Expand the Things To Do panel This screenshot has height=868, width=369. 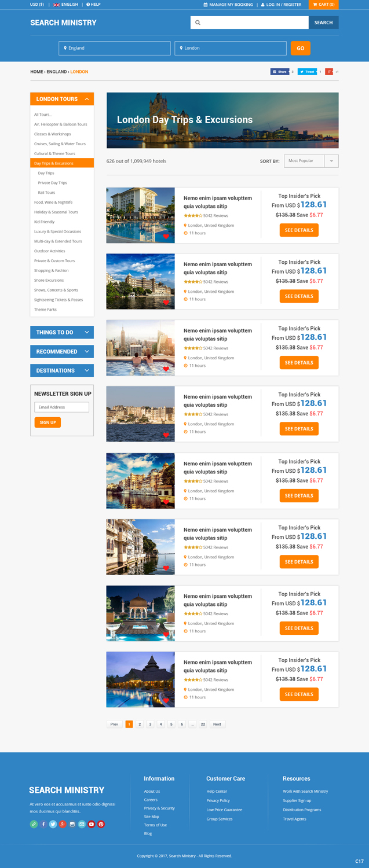pos(62,332)
